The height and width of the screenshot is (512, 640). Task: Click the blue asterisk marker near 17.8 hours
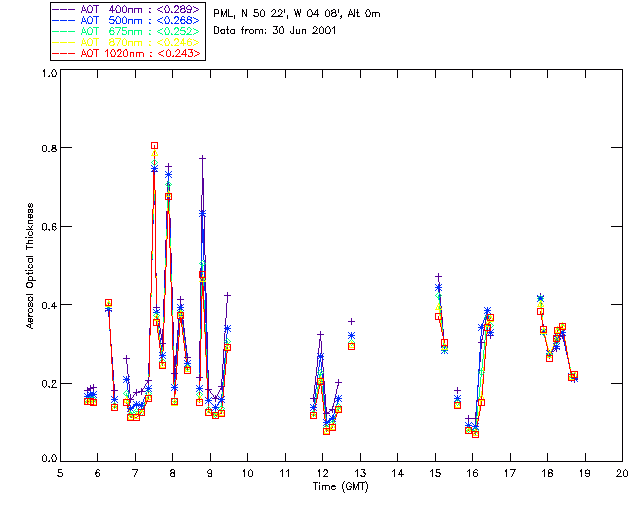(540, 298)
